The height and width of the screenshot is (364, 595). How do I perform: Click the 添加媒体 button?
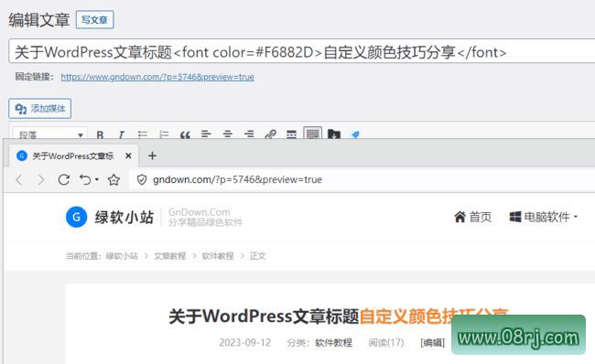(40, 109)
